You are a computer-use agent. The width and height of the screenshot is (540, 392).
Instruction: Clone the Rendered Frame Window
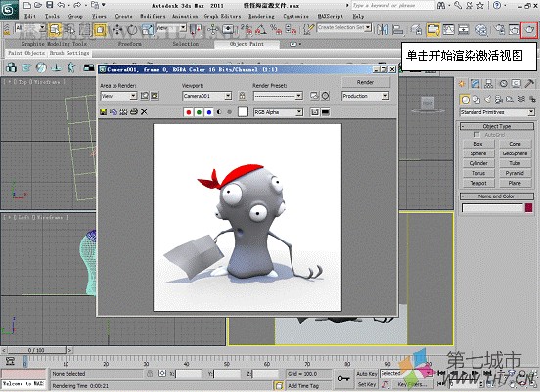pos(123,111)
